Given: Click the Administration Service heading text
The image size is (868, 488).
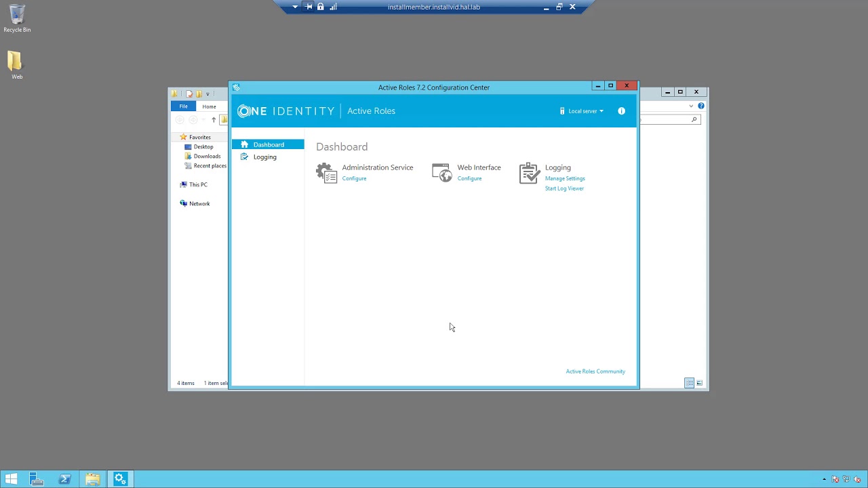Looking at the screenshot, I should pos(377,167).
